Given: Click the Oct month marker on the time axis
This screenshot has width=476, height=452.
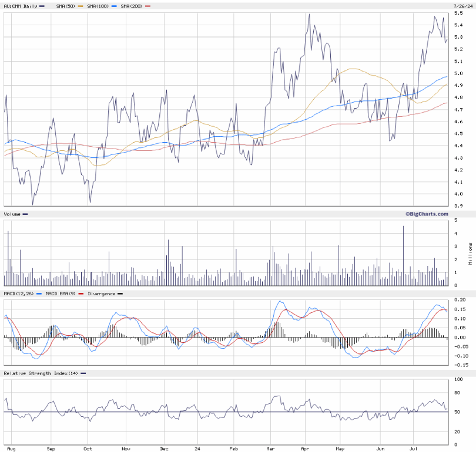Looking at the screenshot, I should pos(88,448).
